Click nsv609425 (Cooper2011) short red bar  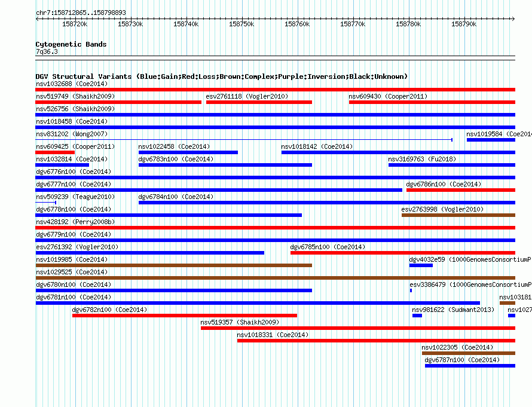(x=55, y=152)
